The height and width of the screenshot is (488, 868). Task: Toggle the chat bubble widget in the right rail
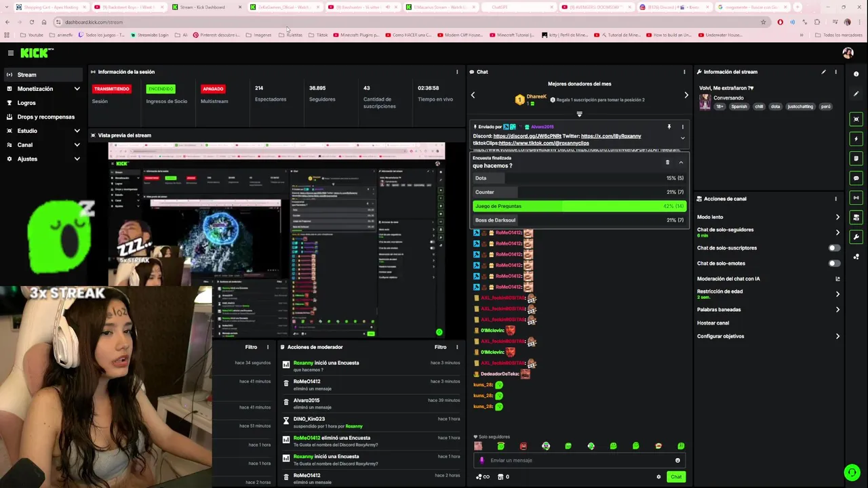[x=856, y=178]
